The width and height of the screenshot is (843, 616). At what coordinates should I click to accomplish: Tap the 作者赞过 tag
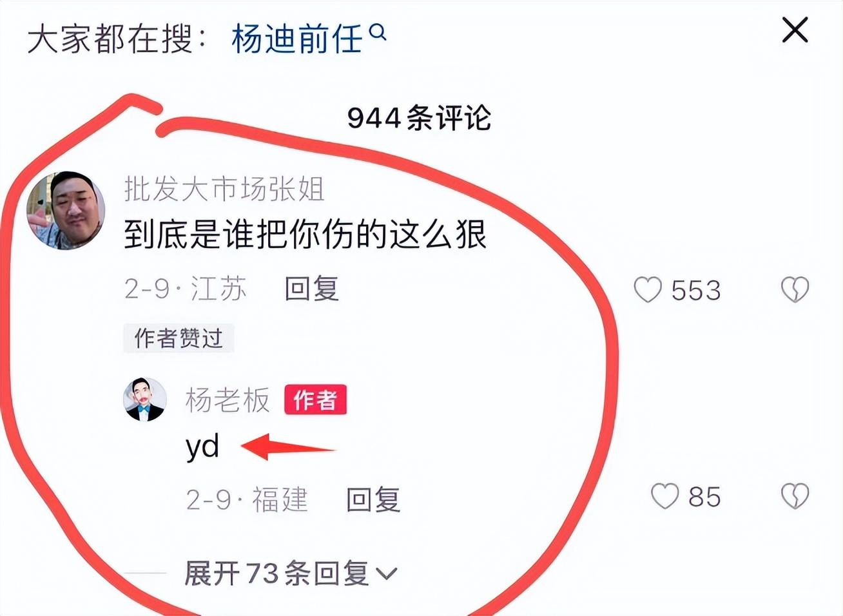click(x=179, y=338)
